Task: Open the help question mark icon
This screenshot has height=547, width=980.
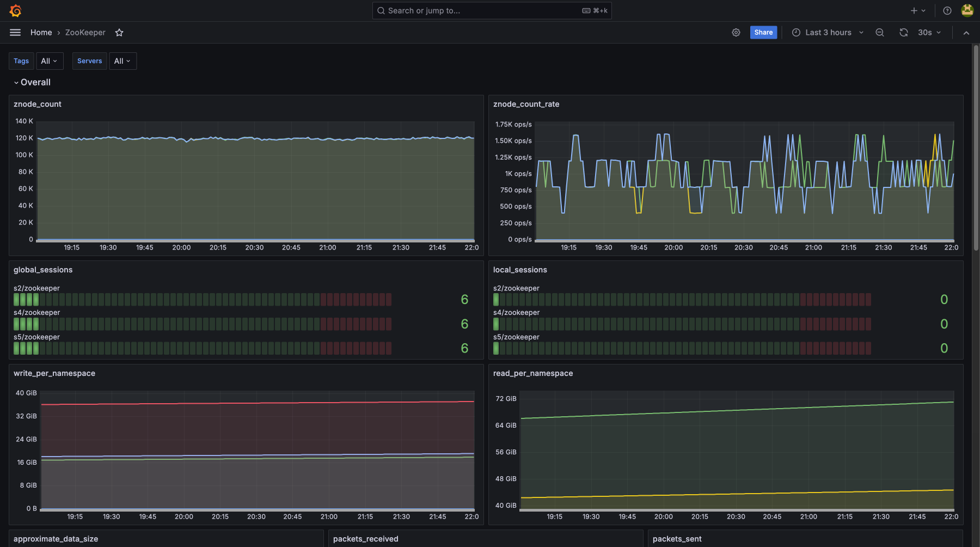Action: point(947,11)
